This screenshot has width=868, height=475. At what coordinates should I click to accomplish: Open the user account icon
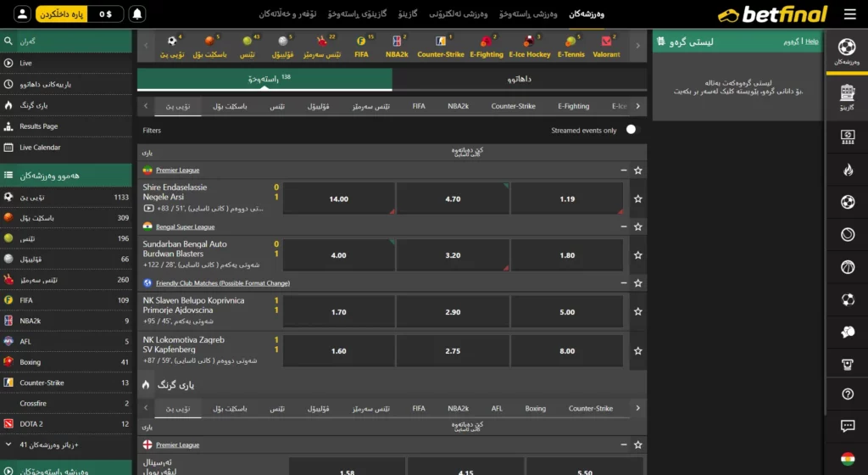coord(22,14)
